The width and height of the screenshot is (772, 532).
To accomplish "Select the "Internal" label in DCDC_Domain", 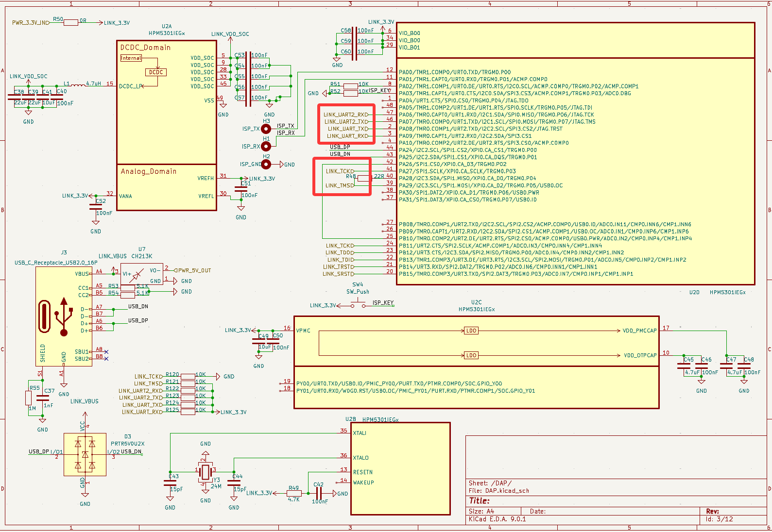I will [131, 58].
